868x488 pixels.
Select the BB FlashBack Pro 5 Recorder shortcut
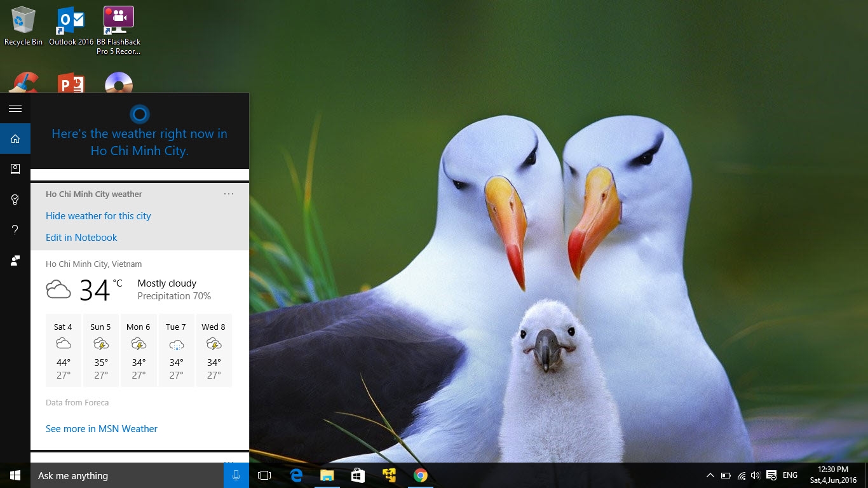click(x=119, y=30)
